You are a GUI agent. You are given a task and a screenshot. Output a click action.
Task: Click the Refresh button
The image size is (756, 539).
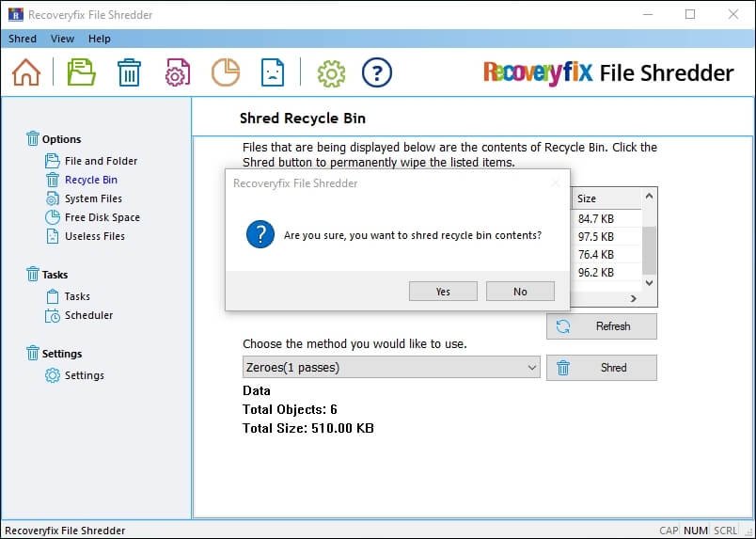click(x=602, y=326)
